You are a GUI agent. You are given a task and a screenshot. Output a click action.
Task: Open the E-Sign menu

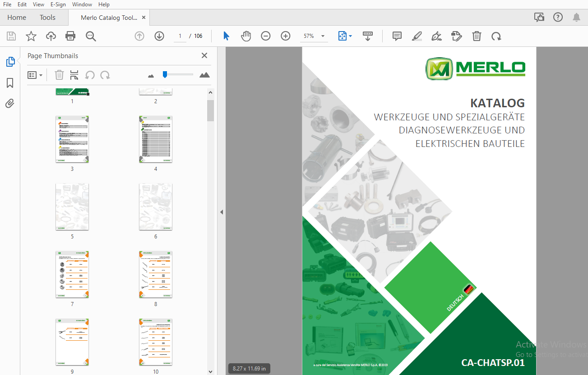click(58, 4)
